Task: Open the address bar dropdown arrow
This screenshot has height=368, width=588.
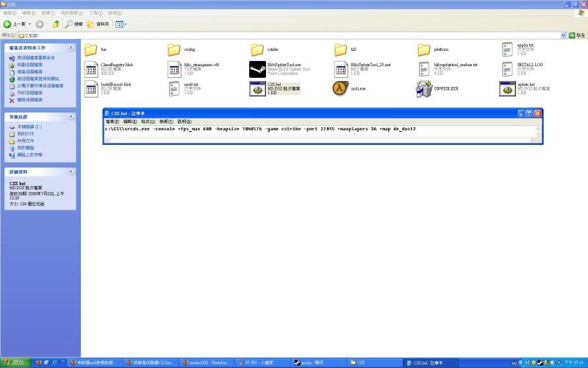Action: 564,35
